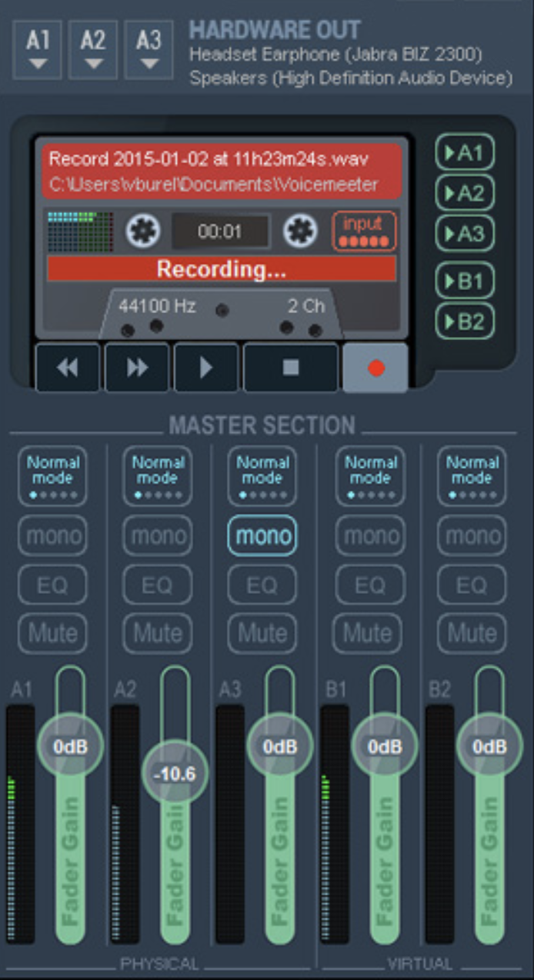Click the red record button
Screen dimensions: 534x980
tap(375, 368)
